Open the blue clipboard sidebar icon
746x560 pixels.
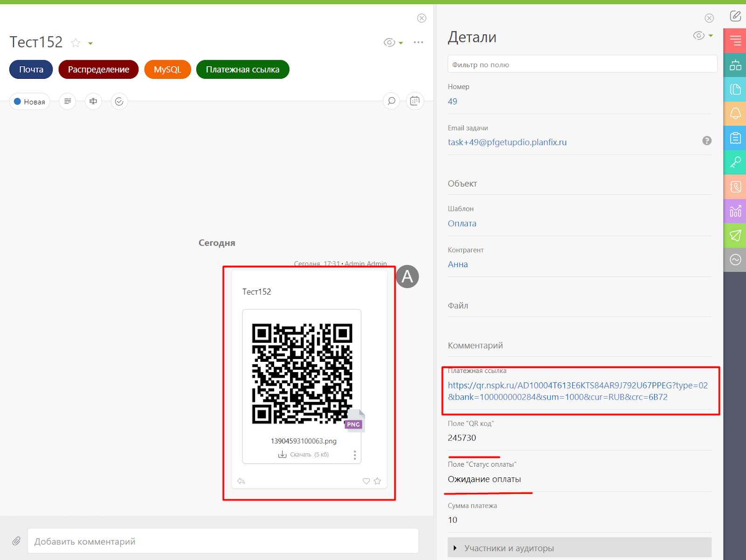pos(735,138)
